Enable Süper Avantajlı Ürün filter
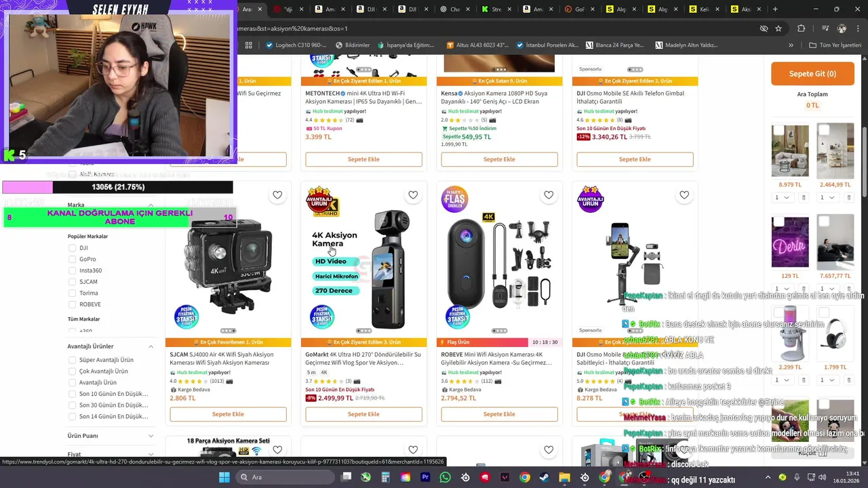This screenshot has width=868, height=488. (72, 360)
